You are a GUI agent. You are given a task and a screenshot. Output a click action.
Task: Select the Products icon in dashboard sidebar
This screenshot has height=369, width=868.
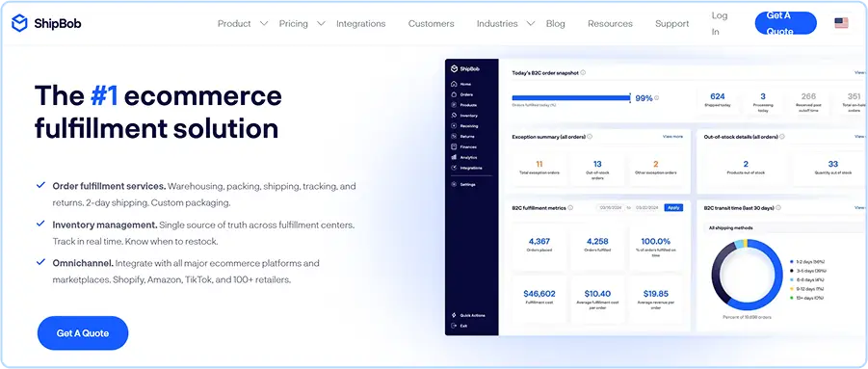(454, 105)
